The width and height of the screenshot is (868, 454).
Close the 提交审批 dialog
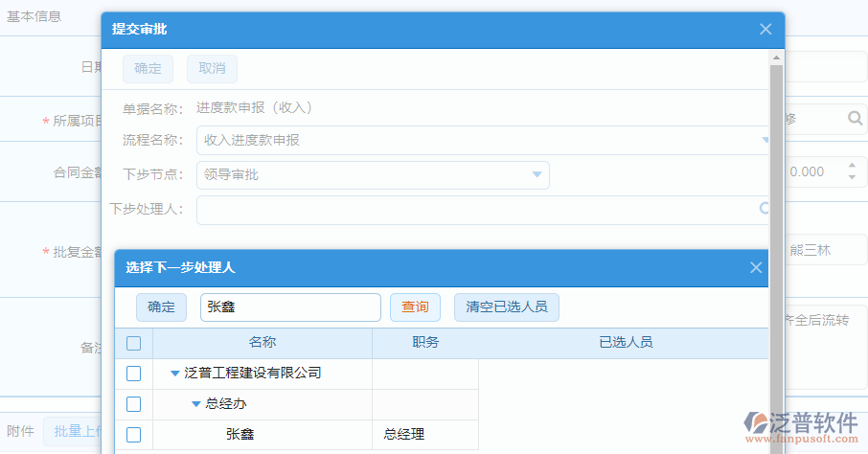765,30
